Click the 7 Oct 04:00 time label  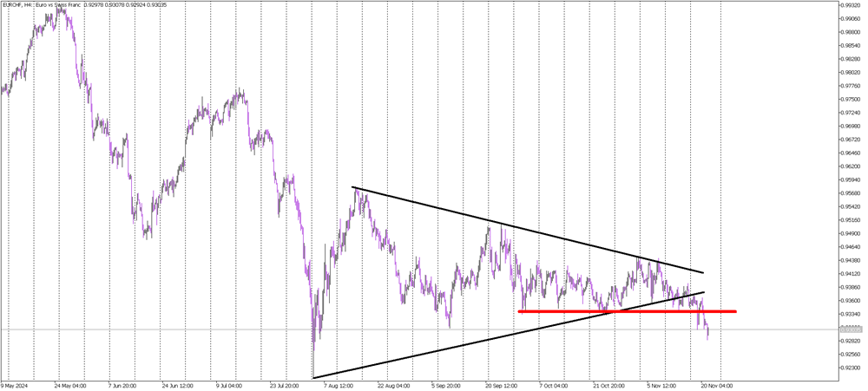(556, 386)
